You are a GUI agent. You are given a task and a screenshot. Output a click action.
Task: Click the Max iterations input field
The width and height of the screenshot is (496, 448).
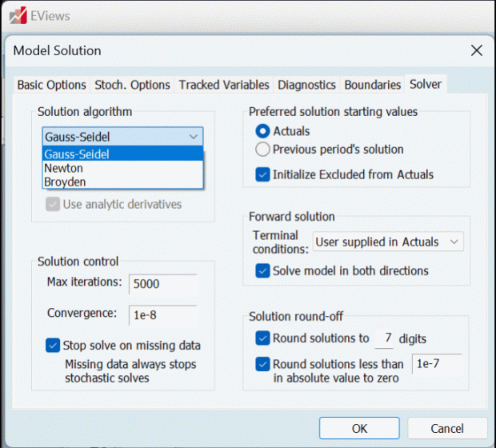coord(162,283)
